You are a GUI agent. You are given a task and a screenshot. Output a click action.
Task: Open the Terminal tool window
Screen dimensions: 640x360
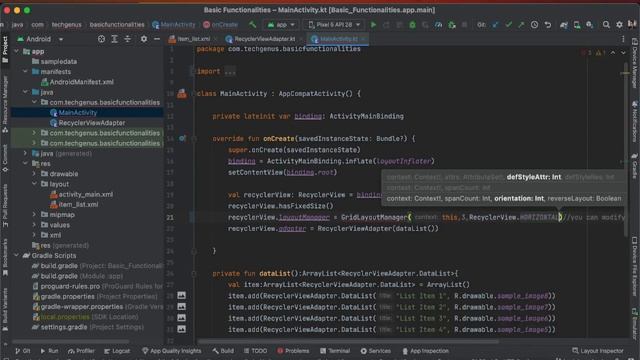(335, 351)
